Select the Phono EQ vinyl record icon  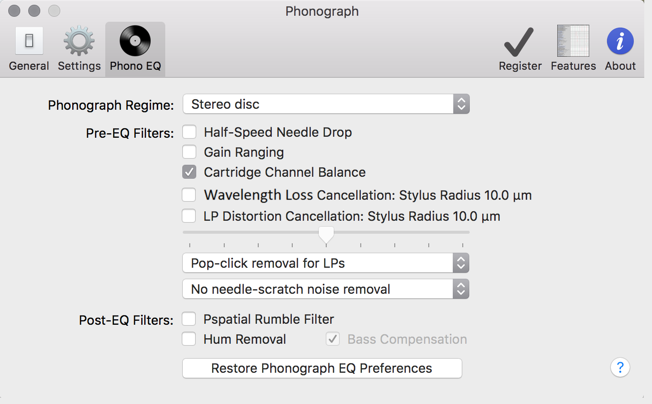(135, 41)
